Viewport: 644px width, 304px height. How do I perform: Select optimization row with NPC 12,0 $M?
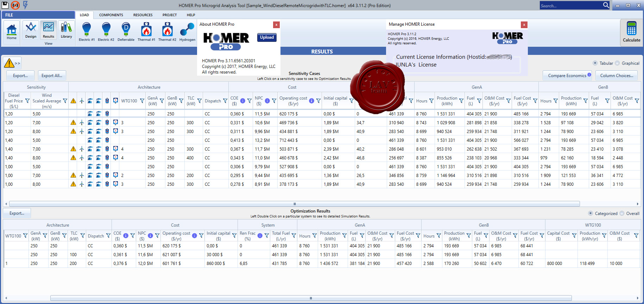click(322, 263)
